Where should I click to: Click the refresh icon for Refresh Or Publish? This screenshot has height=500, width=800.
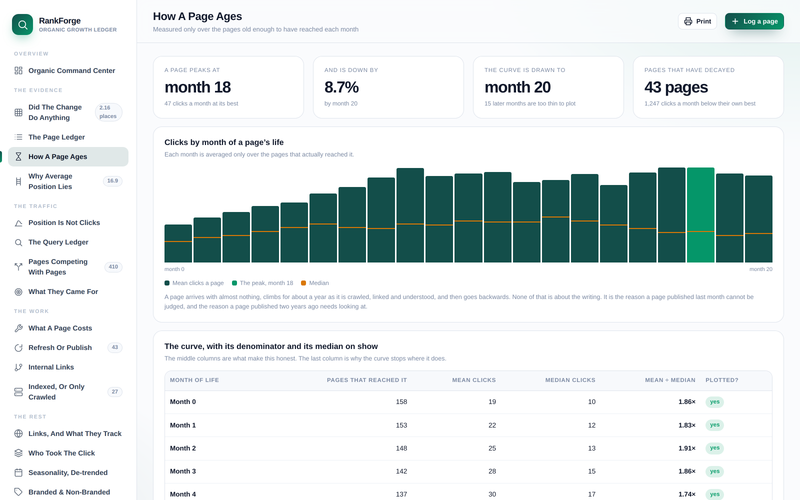[x=18, y=347]
